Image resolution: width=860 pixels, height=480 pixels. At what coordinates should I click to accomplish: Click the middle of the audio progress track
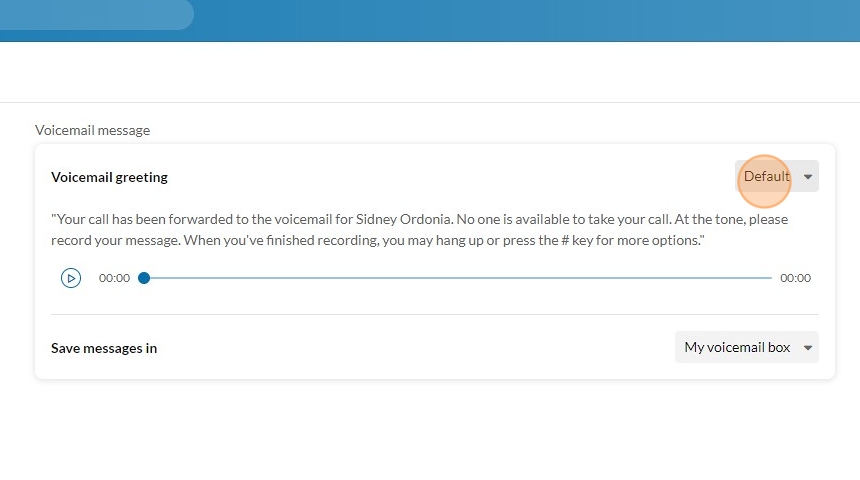coord(458,278)
